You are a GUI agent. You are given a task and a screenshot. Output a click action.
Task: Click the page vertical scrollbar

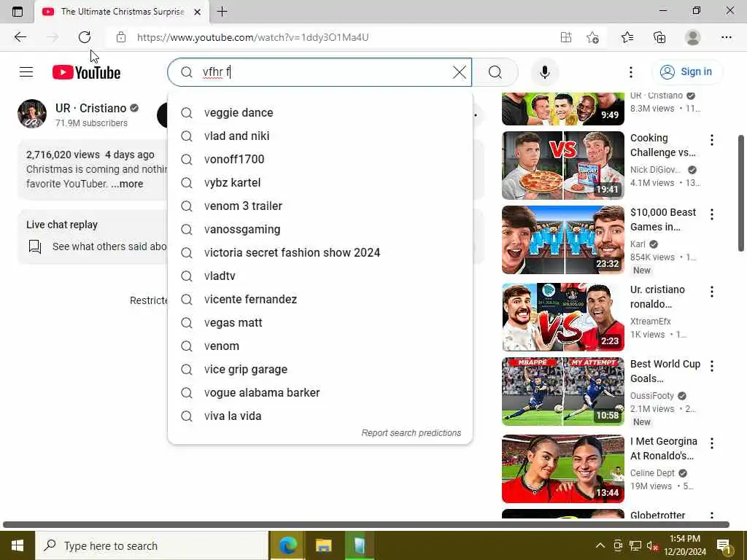pyautogui.click(x=741, y=192)
